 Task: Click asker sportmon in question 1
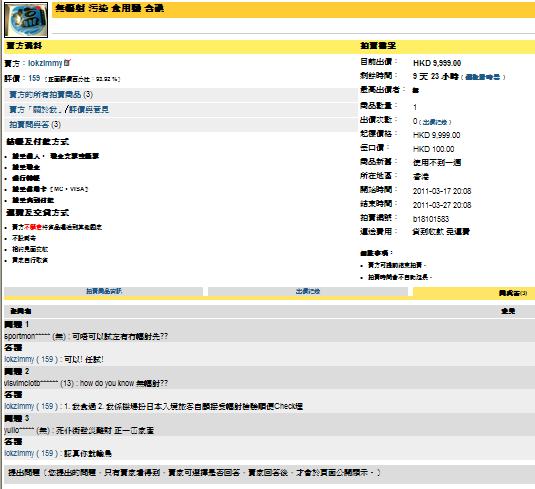point(27,336)
